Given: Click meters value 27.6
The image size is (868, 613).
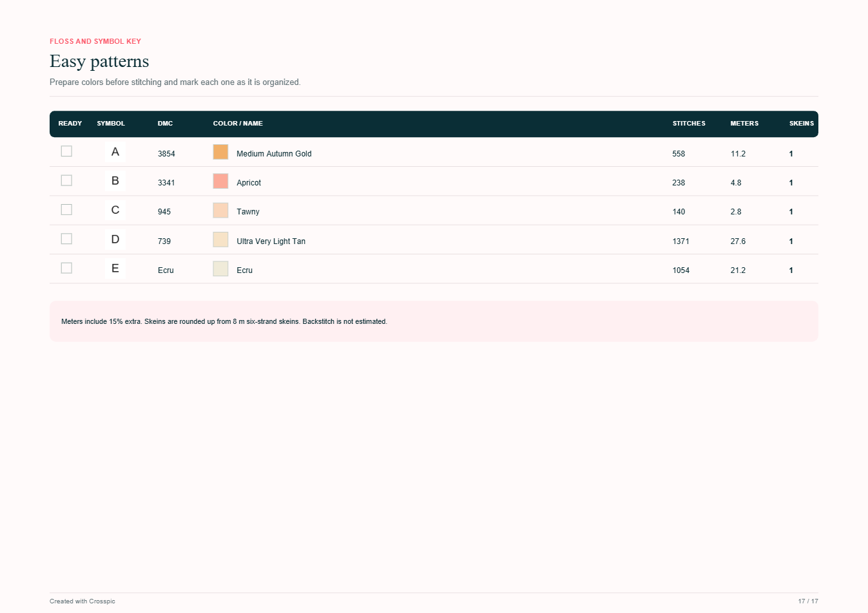Looking at the screenshot, I should click(x=738, y=241).
